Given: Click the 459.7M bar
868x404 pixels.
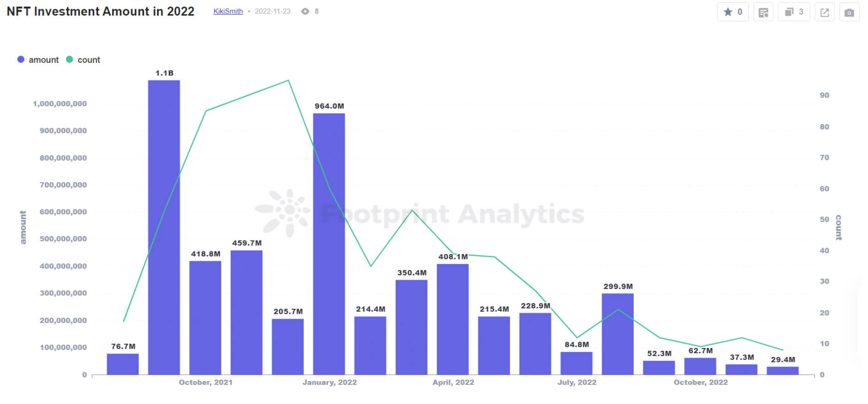Looking at the screenshot, I should coord(246,312).
